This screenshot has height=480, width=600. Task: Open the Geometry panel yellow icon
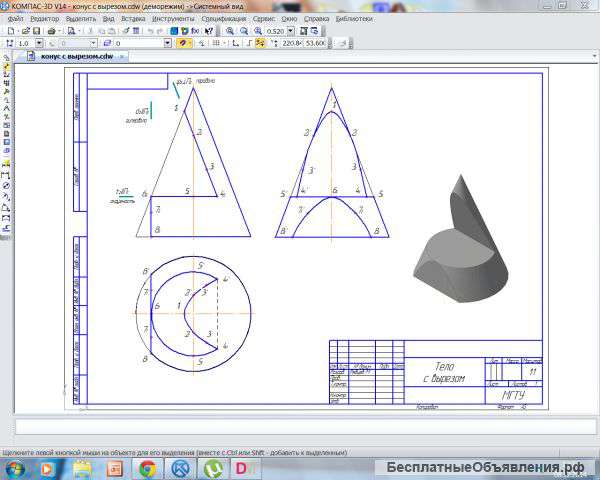[6, 66]
